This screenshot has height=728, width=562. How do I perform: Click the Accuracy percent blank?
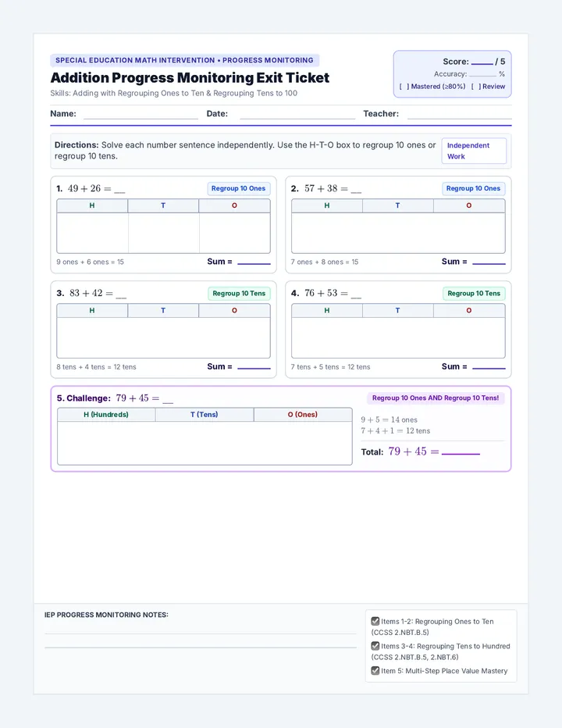click(x=482, y=74)
